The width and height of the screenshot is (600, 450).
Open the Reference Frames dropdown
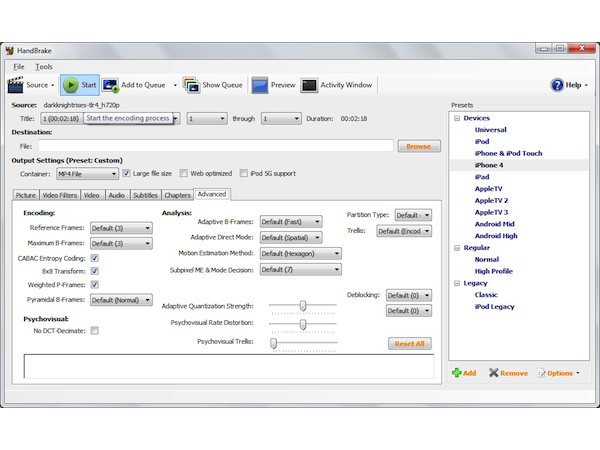click(x=121, y=228)
